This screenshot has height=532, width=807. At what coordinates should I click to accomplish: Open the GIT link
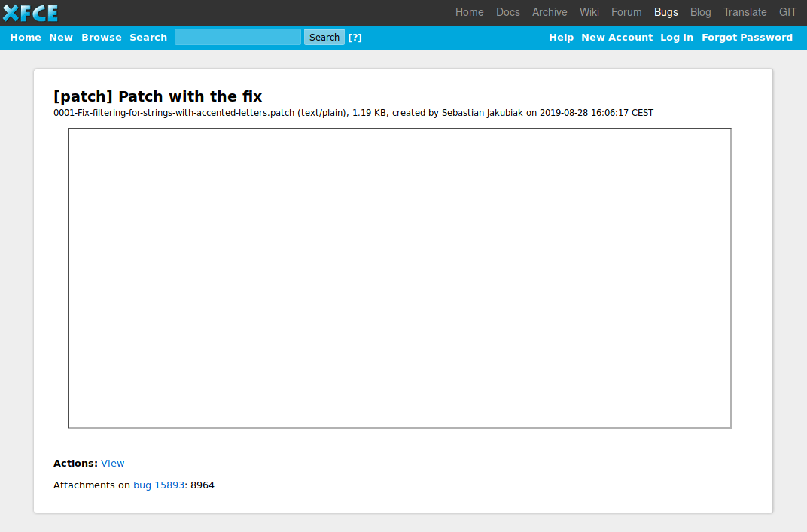[787, 12]
